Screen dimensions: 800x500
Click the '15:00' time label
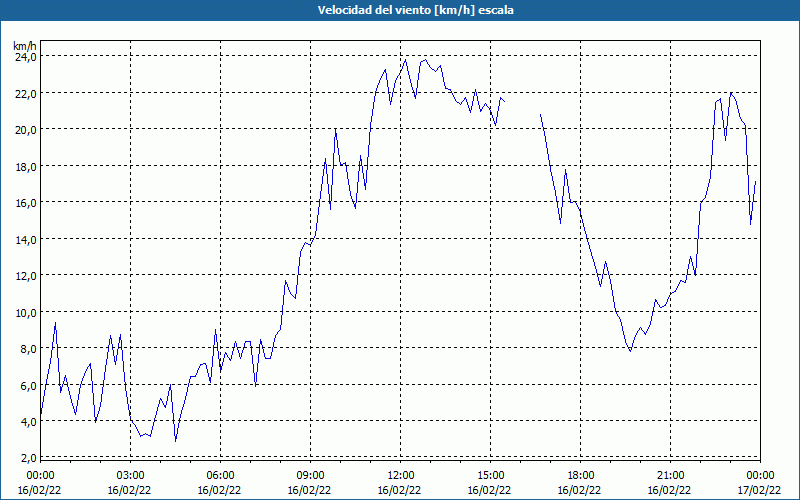coord(490,476)
